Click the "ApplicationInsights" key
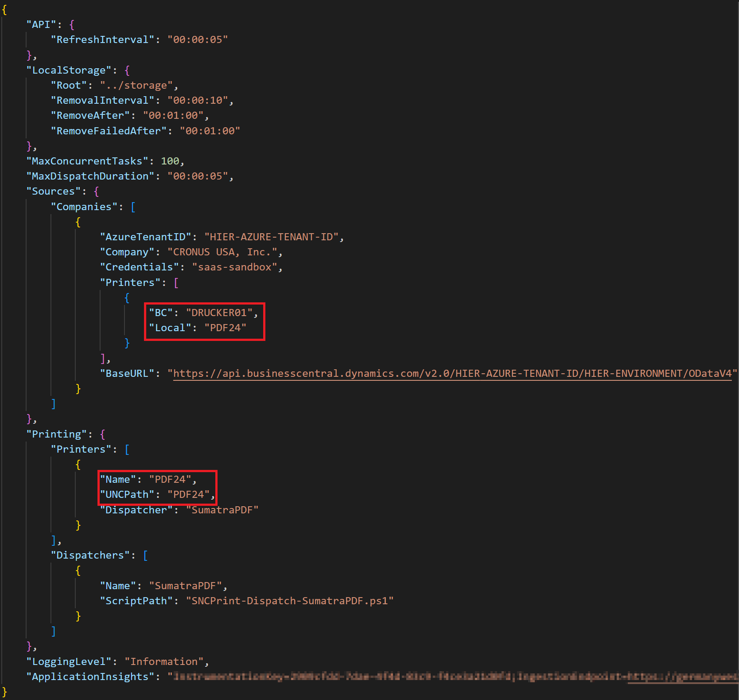Viewport: 739px width, 700px height. (x=90, y=677)
